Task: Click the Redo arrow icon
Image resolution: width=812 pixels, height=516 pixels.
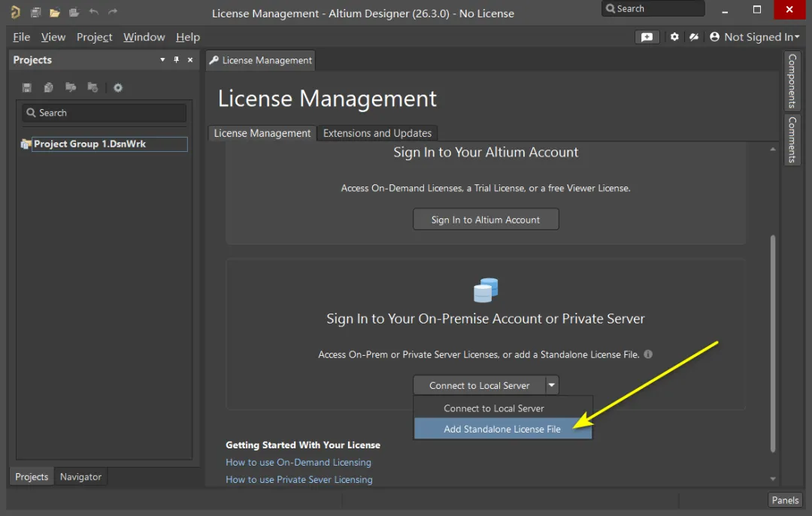Action: coord(113,11)
